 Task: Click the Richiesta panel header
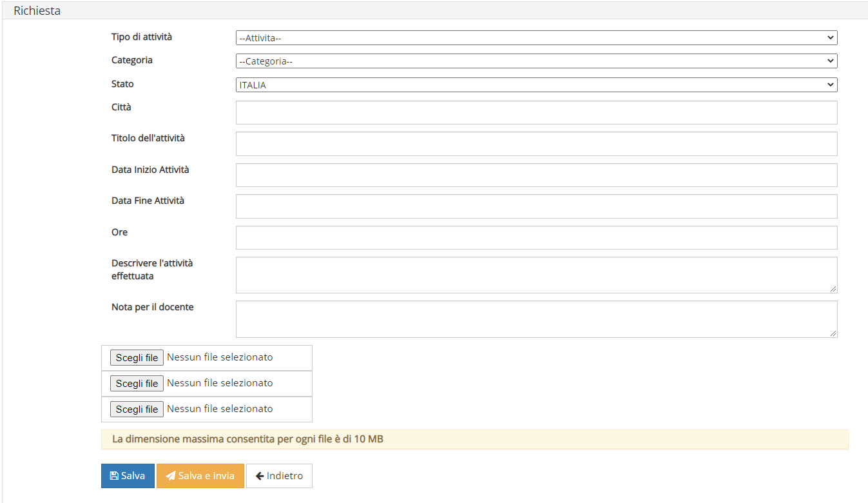pyautogui.click(x=37, y=11)
